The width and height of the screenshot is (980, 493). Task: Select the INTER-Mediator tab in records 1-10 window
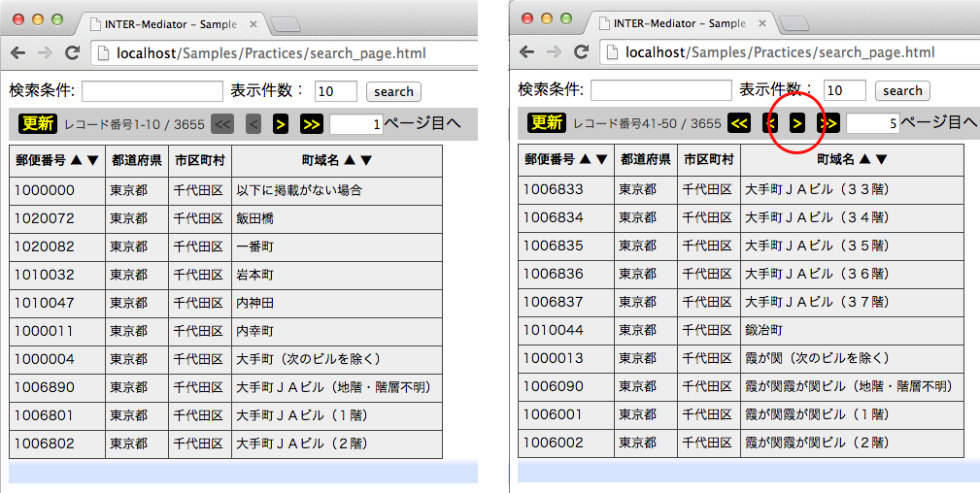(x=169, y=24)
